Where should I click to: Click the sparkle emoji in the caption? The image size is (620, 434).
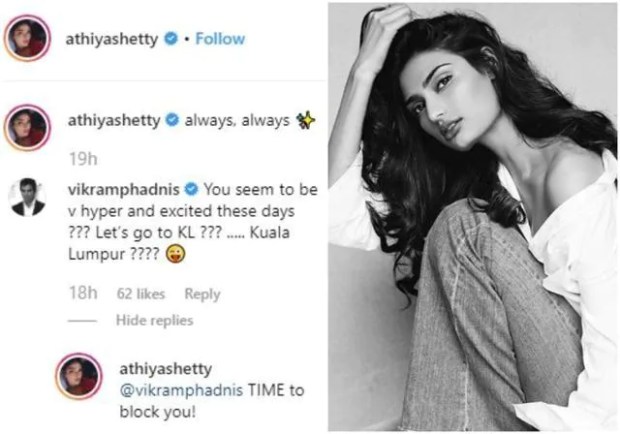point(306,120)
